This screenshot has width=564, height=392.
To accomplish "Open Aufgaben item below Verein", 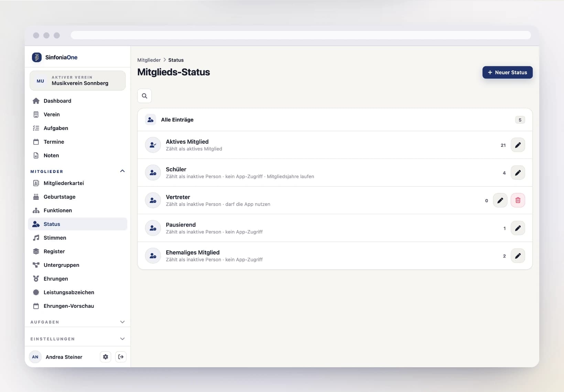I will click(78, 128).
